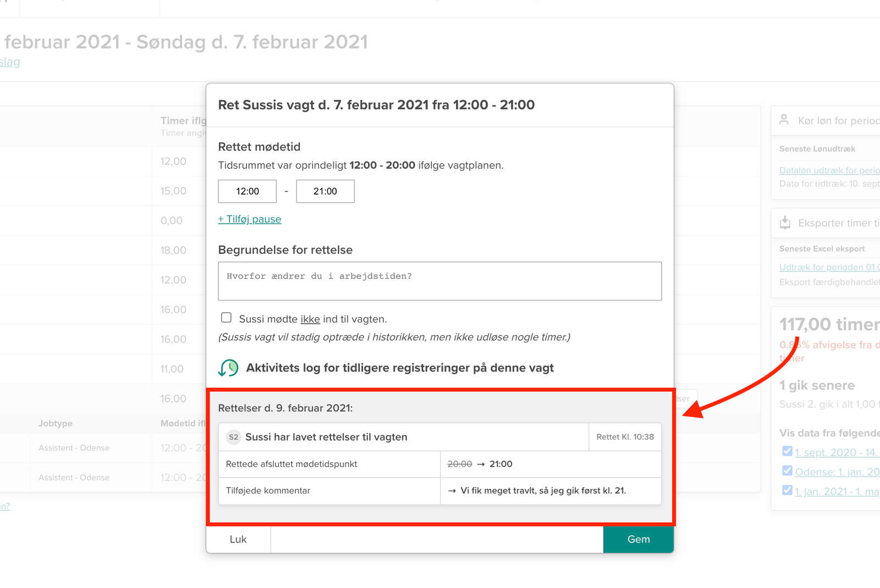The image size is (880, 588).
Task: Toggle the 'Odense: 1. jan.' checkbox
Action: pos(787,471)
